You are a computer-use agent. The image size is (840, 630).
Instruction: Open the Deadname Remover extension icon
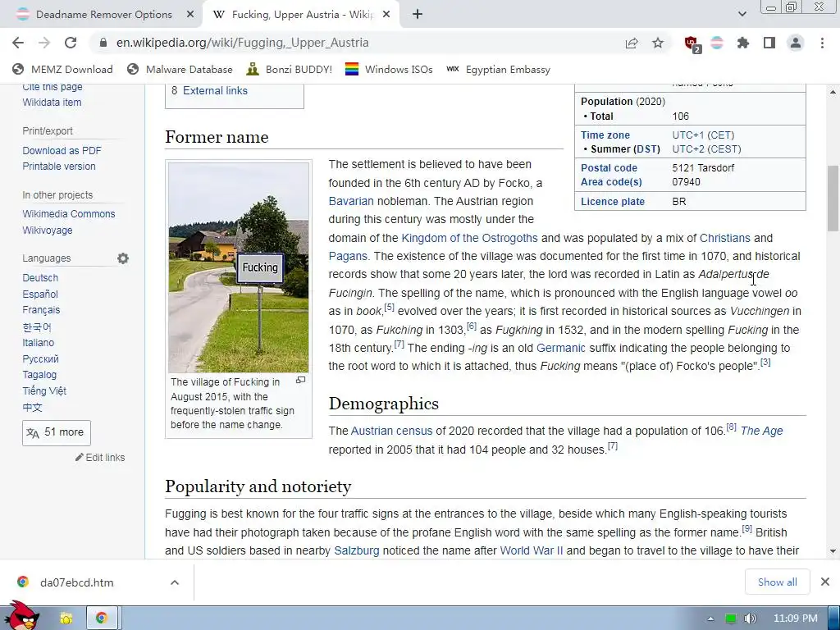717,43
